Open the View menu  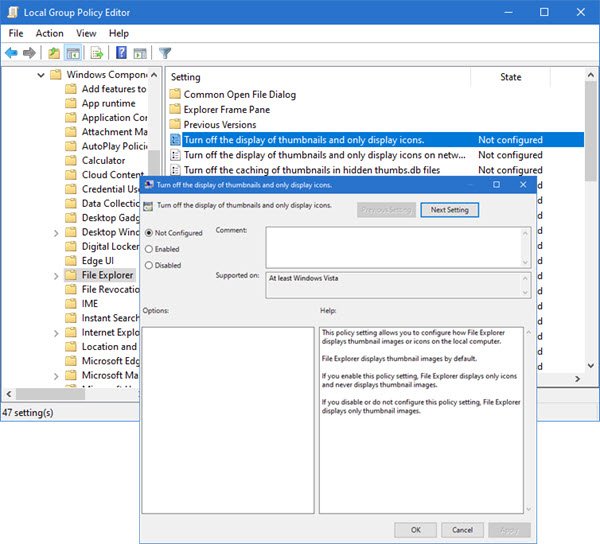pyautogui.click(x=86, y=33)
